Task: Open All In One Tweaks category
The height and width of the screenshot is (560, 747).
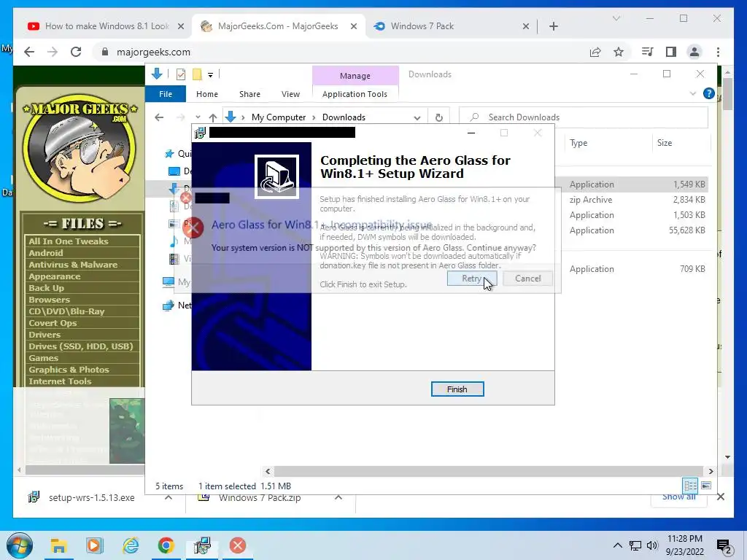Action: pos(68,241)
